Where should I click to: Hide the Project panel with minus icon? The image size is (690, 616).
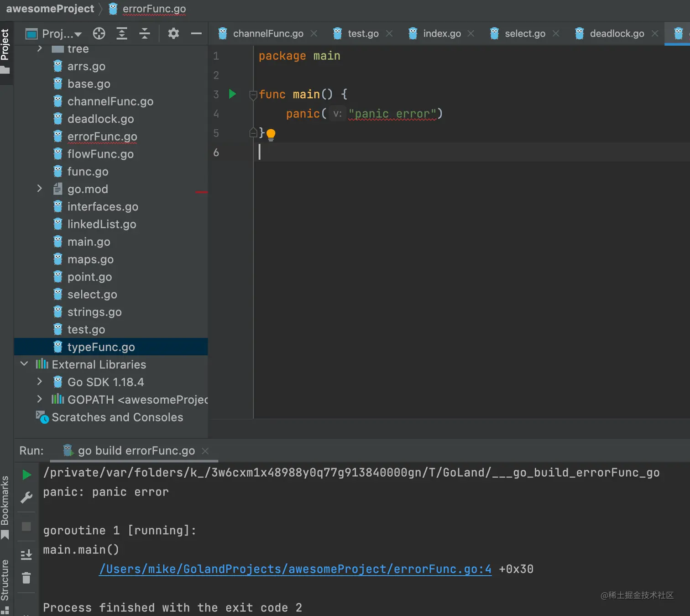(196, 33)
